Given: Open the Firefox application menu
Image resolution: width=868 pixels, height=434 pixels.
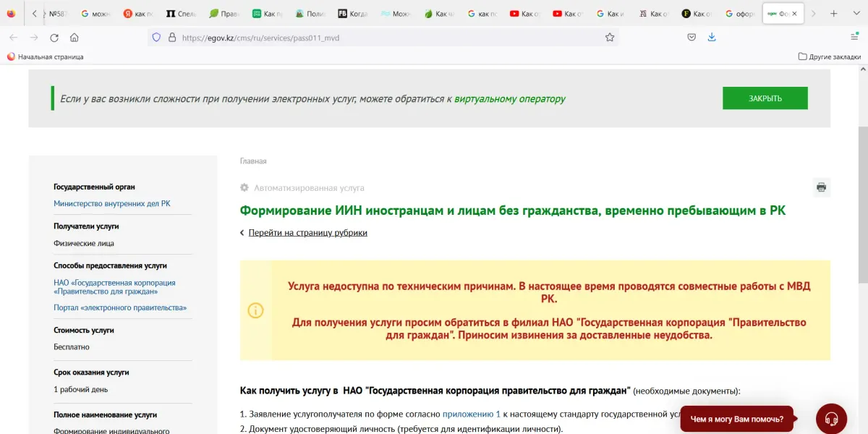Looking at the screenshot, I should 854,38.
